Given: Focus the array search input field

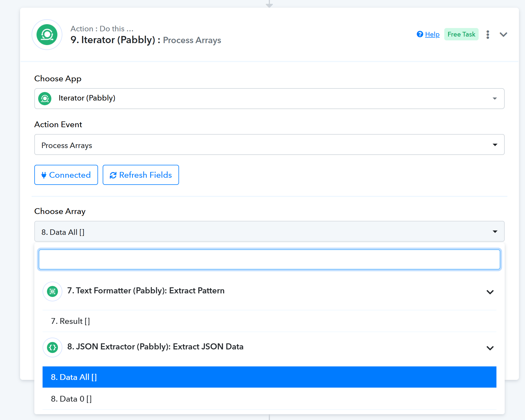Looking at the screenshot, I should [x=269, y=259].
